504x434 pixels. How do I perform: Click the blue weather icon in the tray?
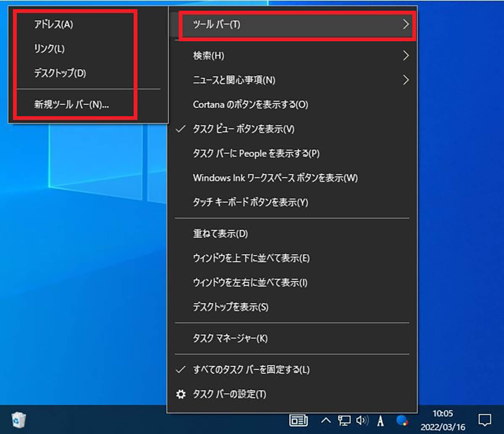[402, 419]
